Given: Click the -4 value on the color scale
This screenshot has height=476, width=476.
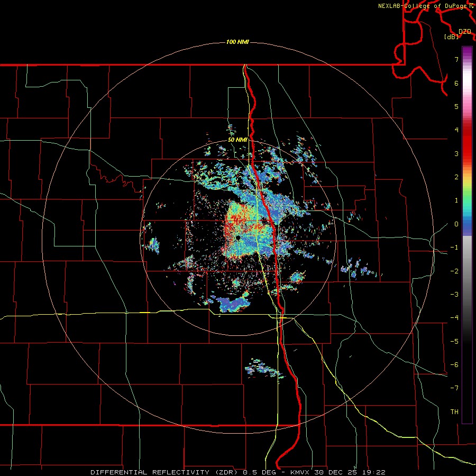Looking at the screenshot, I should 454,318.
